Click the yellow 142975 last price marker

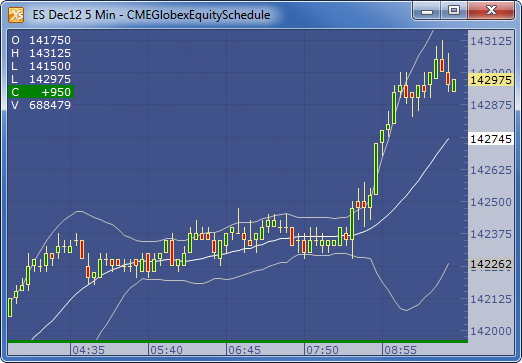[x=491, y=80]
